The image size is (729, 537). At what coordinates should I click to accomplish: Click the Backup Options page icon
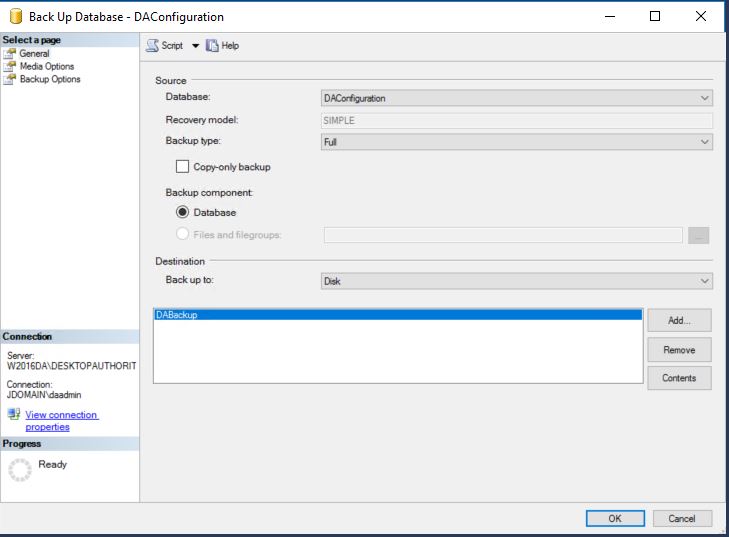click(10, 79)
